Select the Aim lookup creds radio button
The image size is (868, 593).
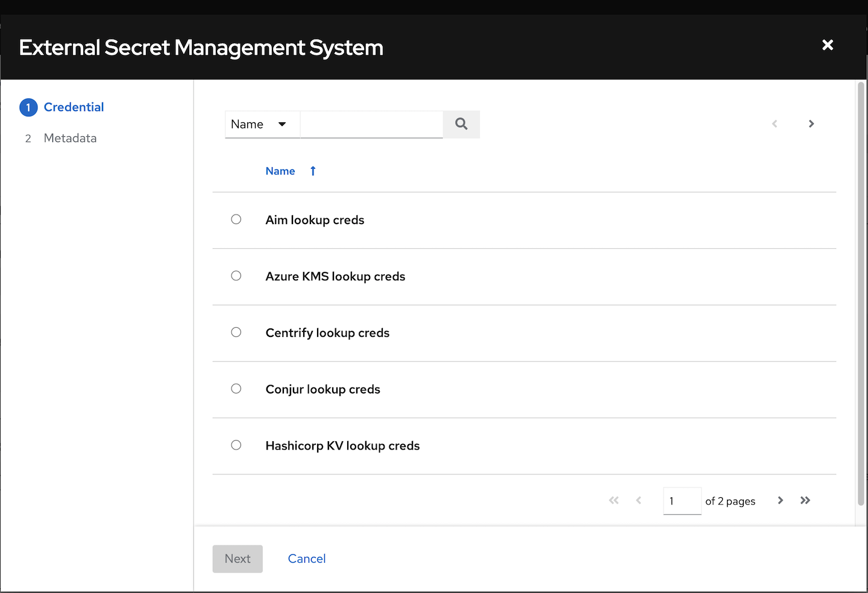pyautogui.click(x=236, y=219)
